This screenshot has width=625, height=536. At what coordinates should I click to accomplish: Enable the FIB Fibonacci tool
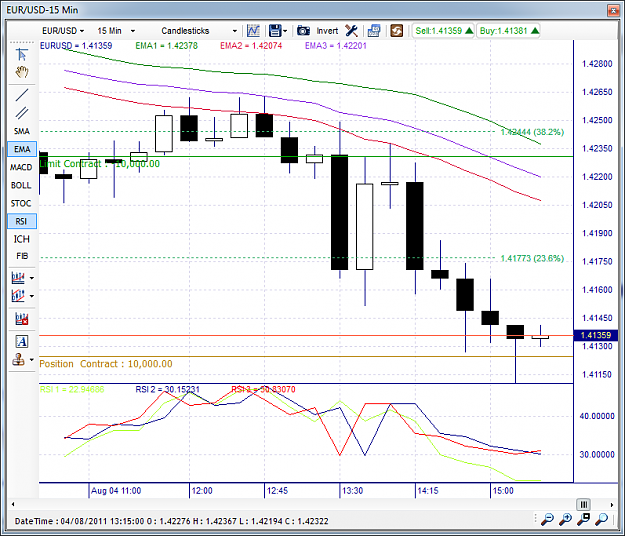point(22,256)
